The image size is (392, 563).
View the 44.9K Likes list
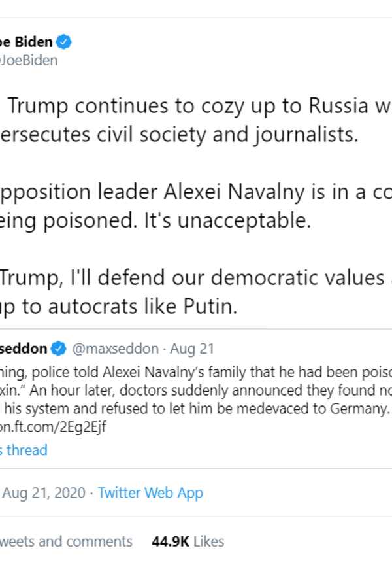(188, 541)
